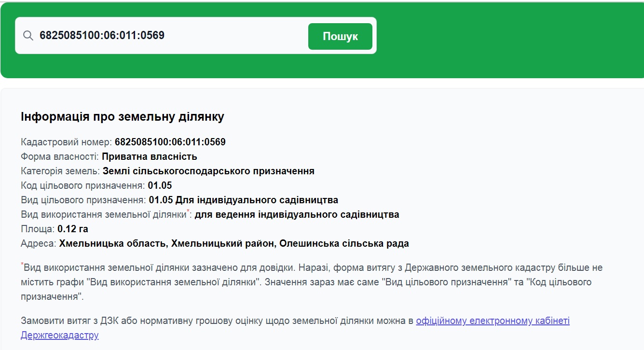This screenshot has width=644, height=350.
Task: Click the magnifier icon in the search box
Action: click(28, 36)
